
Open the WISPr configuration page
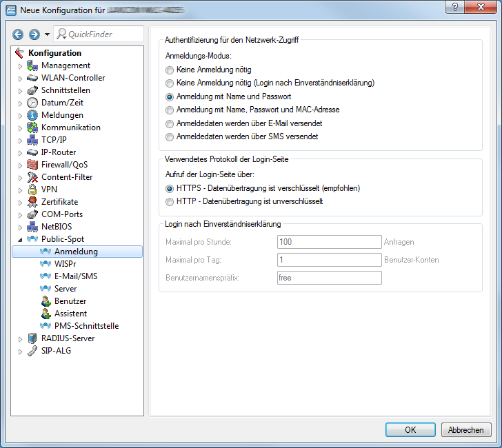point(66,264)
